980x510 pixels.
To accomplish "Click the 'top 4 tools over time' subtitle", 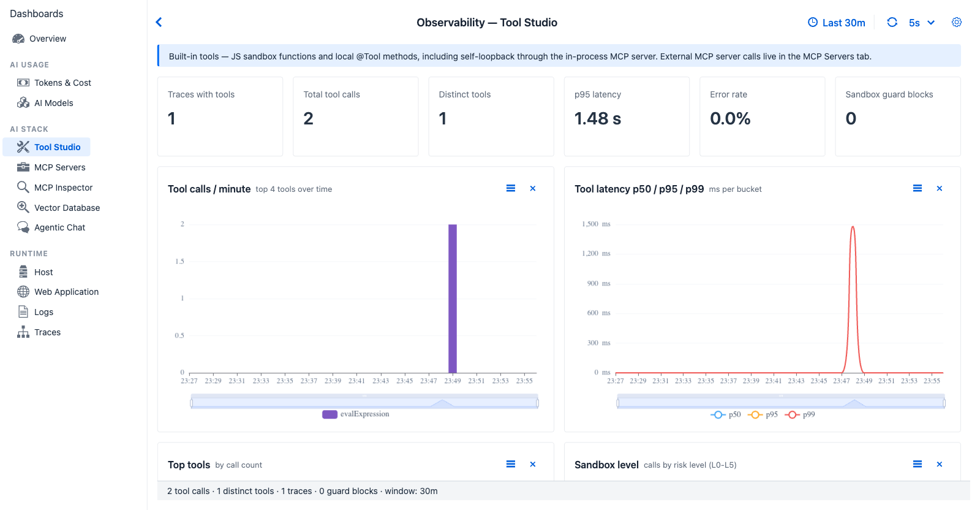I will (x=294, y=189).
